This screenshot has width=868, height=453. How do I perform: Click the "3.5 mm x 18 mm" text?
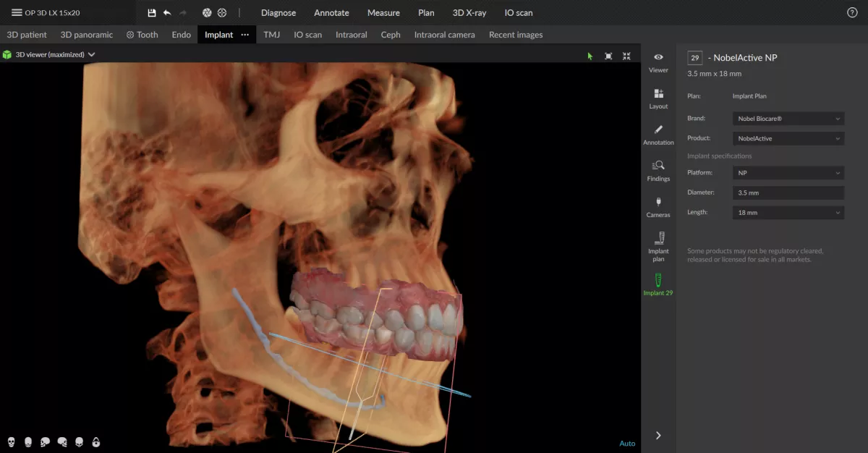pos(715,74)
